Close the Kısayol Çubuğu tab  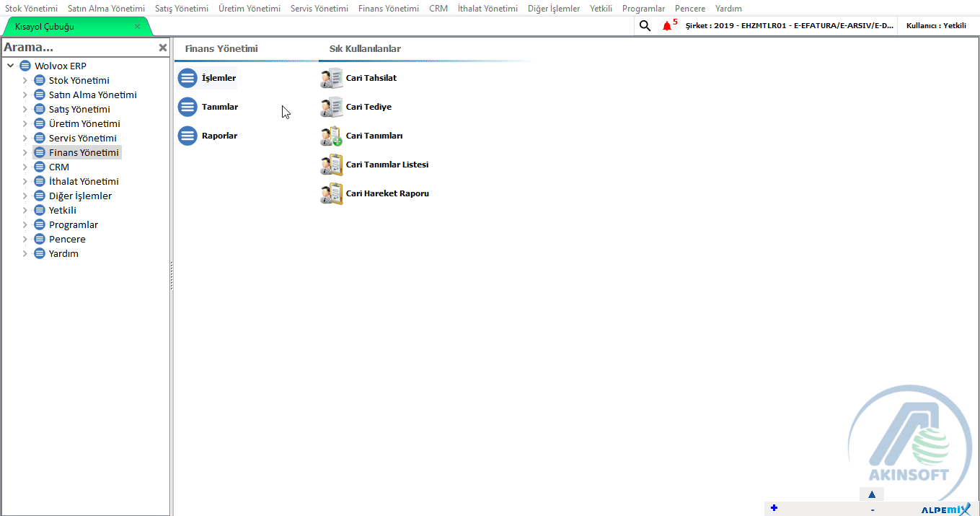coord(137,27)
